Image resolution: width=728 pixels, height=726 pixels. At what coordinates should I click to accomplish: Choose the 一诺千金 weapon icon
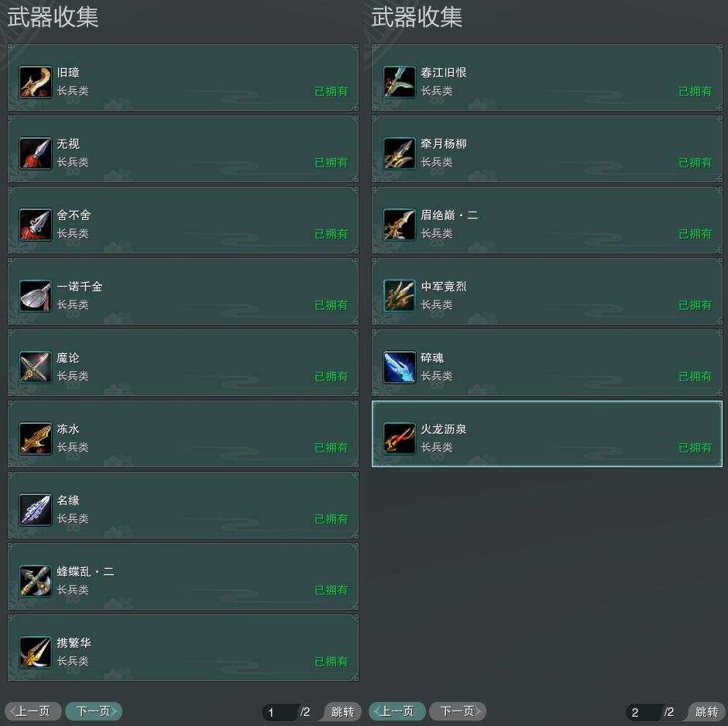[36, 296]
